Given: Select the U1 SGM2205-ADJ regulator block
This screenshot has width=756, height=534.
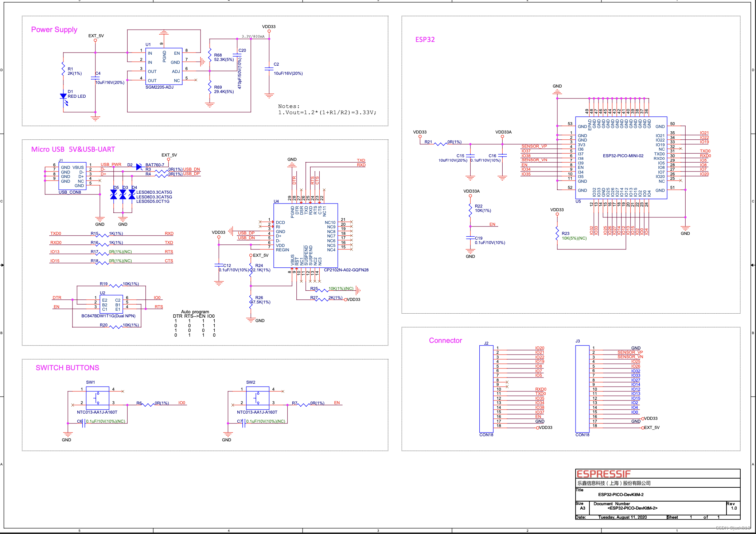Looking at the screenshot, I should [x=164, y=66].
